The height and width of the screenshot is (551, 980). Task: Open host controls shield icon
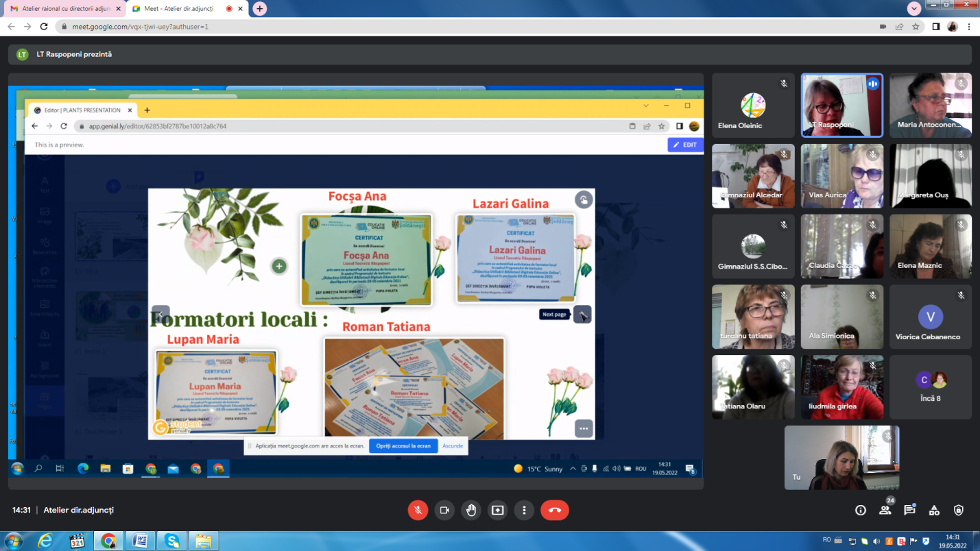click(x=959, y=510)
